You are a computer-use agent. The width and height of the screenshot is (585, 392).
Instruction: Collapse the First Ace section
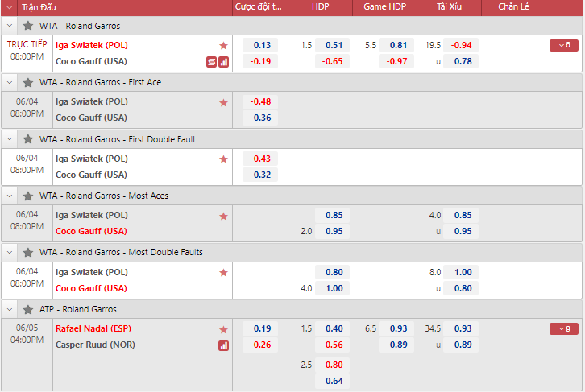[x=10, y=82]
